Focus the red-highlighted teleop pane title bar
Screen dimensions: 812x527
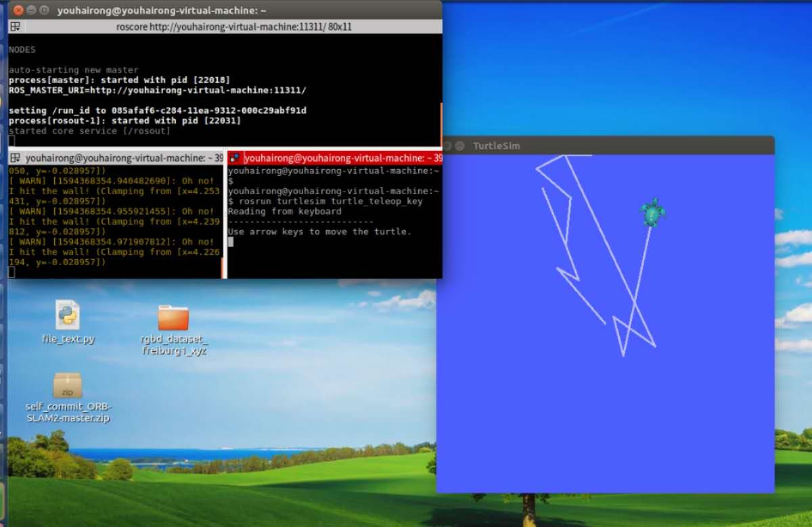[x=335, y=158]
